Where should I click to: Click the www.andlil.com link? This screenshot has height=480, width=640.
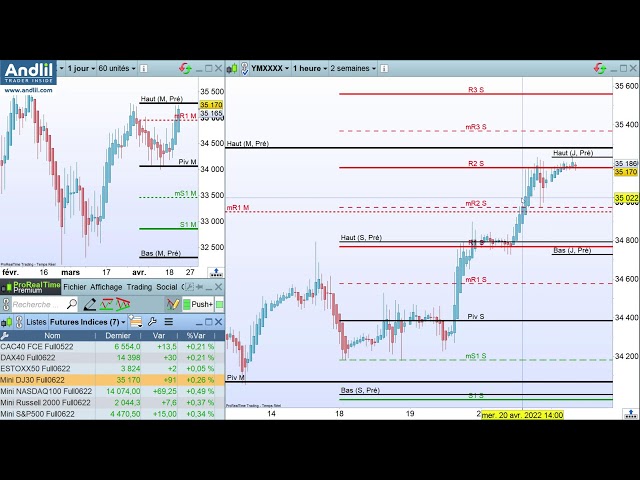coord(28,90)
